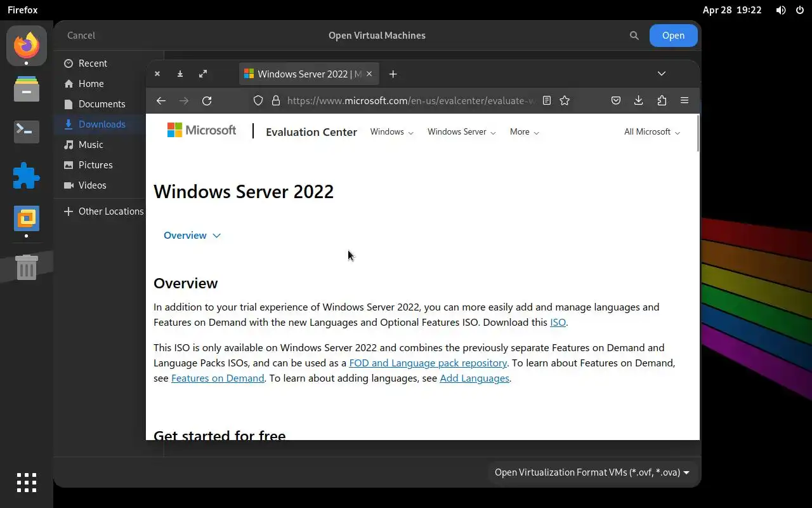Toggle reader view icon
The width and height of the screenshot is (812, 508).
tap(546, 100)
